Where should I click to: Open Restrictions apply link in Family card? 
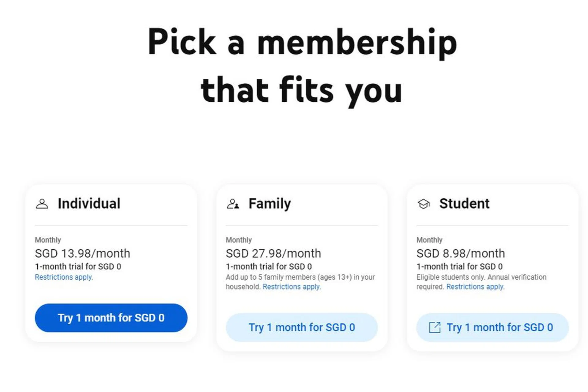point(292,287)
